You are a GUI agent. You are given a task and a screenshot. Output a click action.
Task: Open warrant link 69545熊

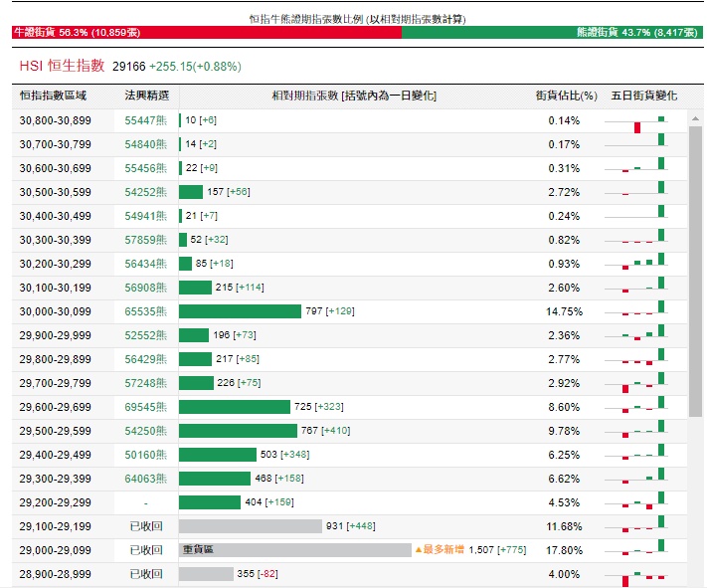[x=145, y=407]
